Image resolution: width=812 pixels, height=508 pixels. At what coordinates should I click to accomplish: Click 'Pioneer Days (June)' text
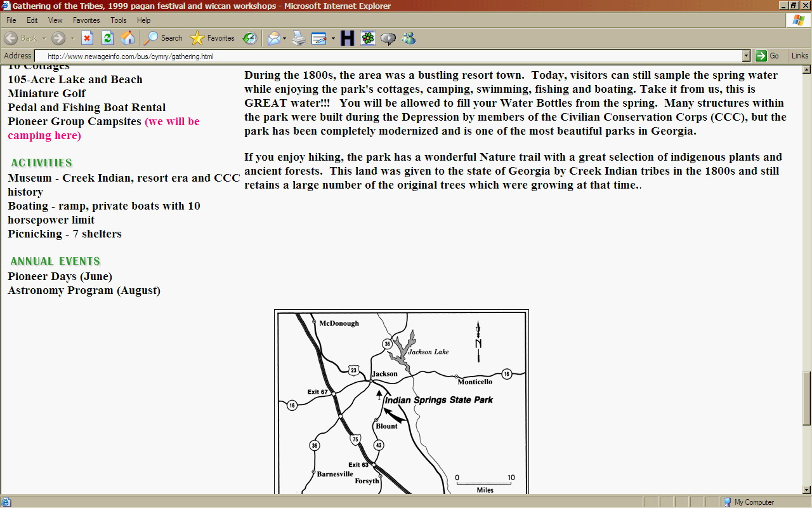click(x=60, y=276)
